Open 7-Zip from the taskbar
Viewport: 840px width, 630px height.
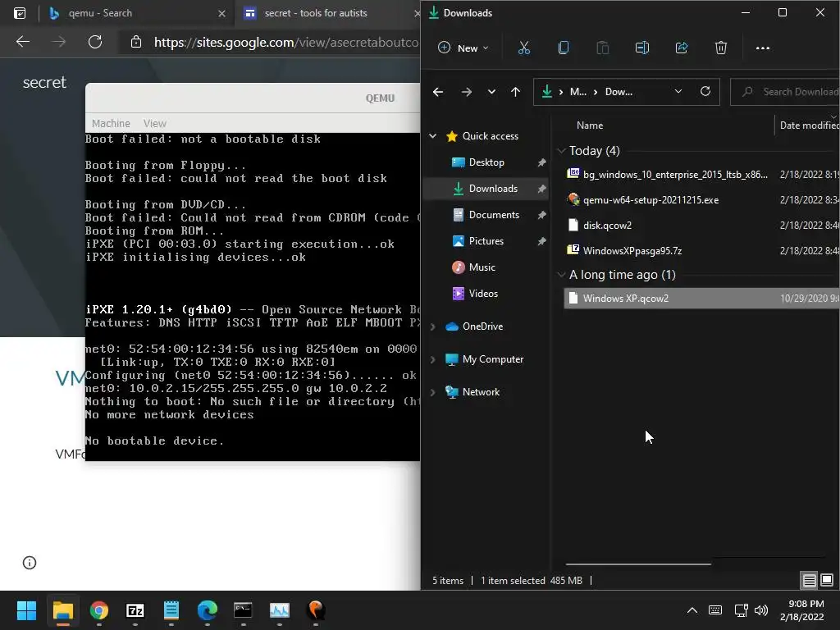point(135,610)
